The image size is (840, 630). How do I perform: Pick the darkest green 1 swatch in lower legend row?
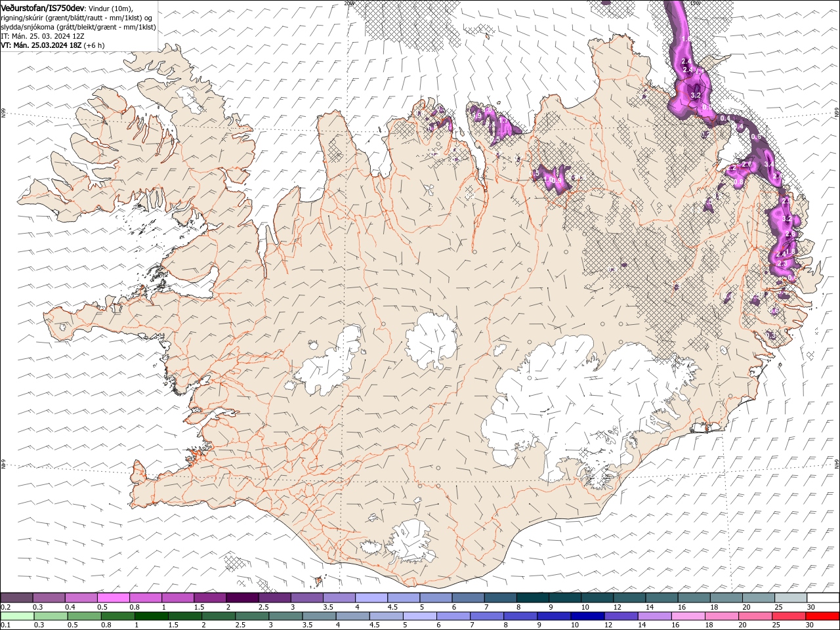click(151, 616)
